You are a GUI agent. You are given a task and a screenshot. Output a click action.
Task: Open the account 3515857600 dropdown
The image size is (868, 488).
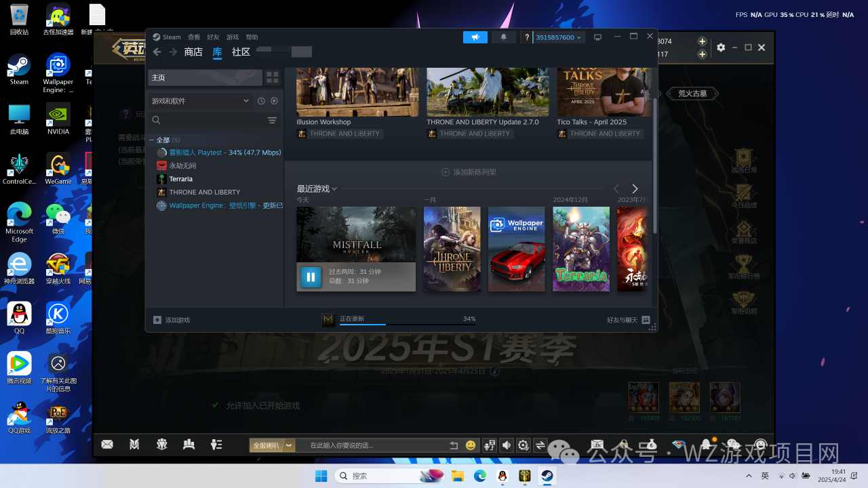(558, 37)
